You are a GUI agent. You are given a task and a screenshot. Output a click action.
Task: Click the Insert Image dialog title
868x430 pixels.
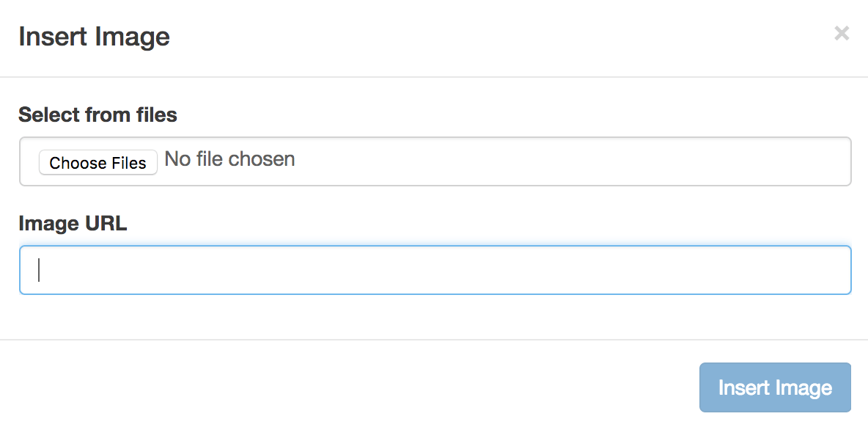click(94, 37)
